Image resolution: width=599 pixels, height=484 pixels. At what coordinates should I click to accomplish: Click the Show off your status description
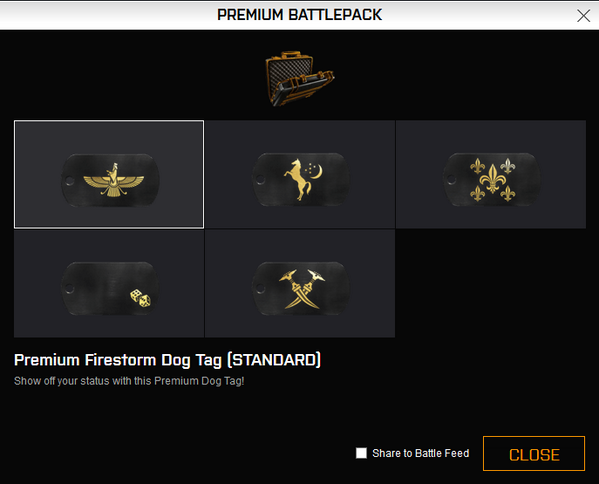[x=129, y=381]
